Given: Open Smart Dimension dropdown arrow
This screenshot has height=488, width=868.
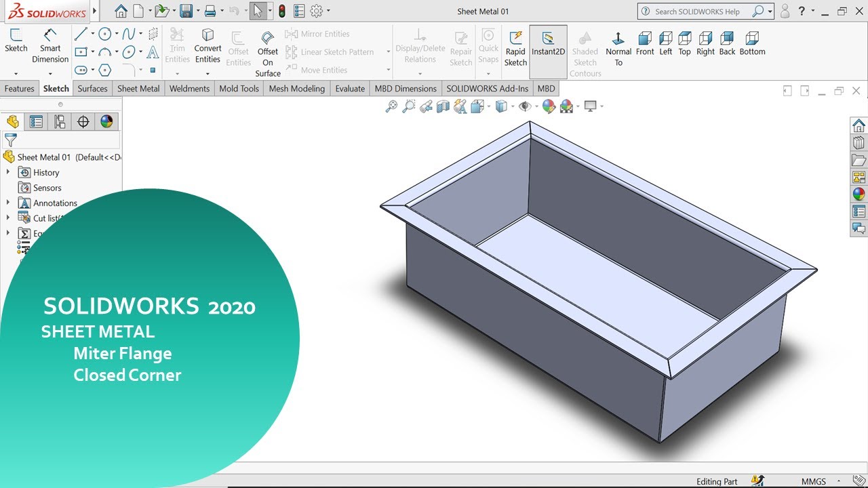Looking at the screenshot, I should [x=50, y=73].
